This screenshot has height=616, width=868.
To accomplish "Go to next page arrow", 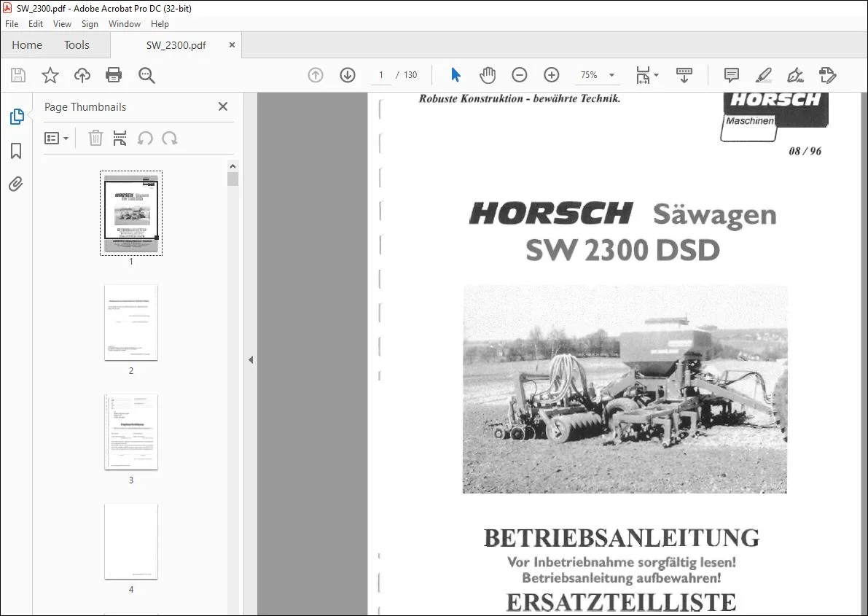I will point(348,75).
